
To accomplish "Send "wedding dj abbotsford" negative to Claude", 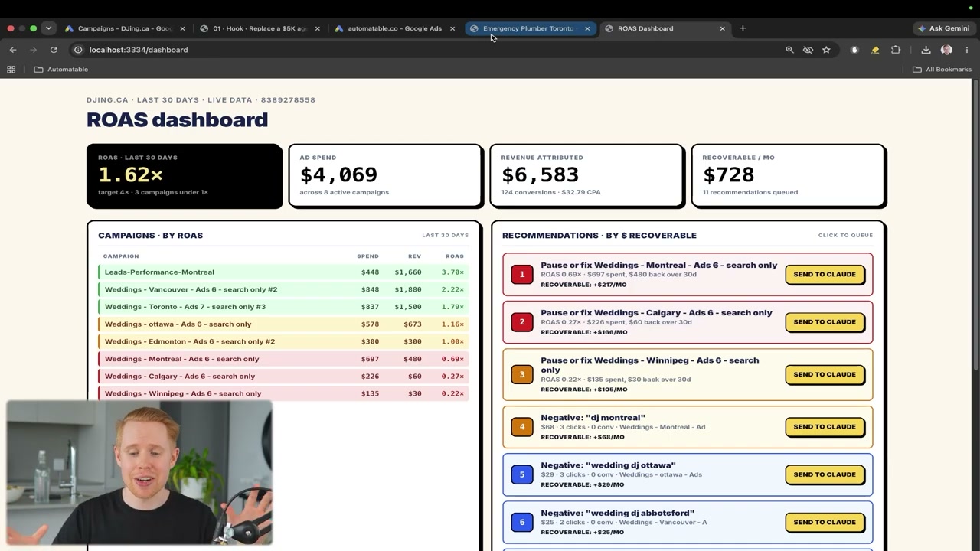I will [x=825, y=522].
